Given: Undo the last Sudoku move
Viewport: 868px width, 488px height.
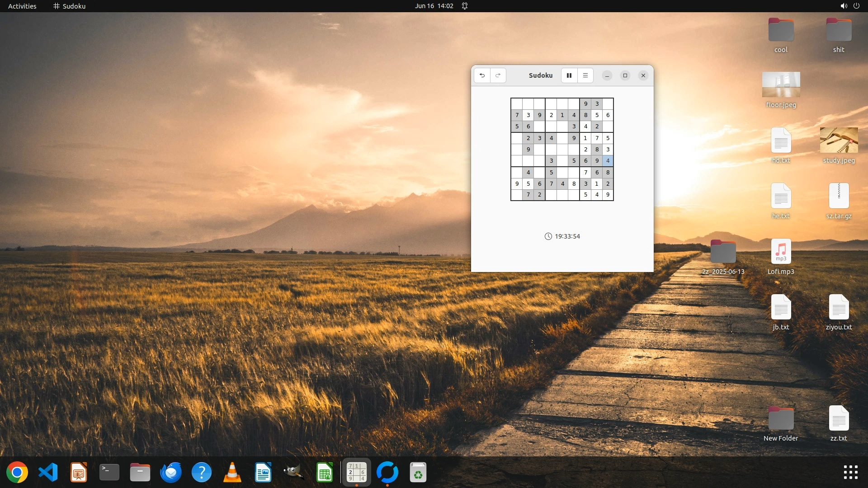Looking at the screenshot, I should (482, 75).
